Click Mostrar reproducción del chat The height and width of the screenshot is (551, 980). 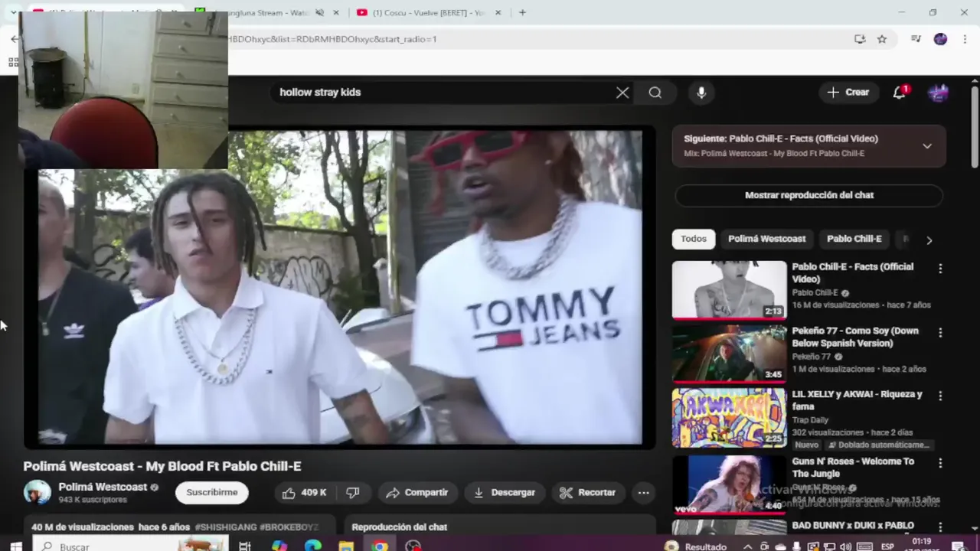[x=809, y=195]
